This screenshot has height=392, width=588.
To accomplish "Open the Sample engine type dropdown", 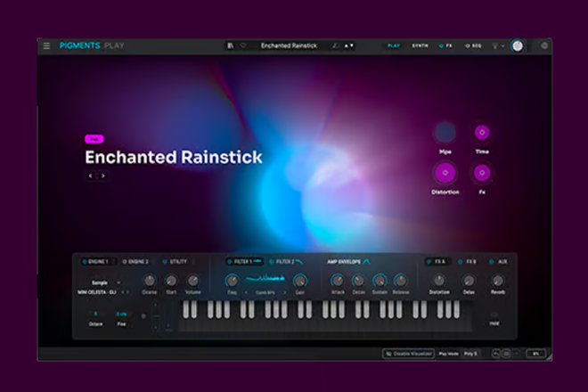I will point(106,282).
